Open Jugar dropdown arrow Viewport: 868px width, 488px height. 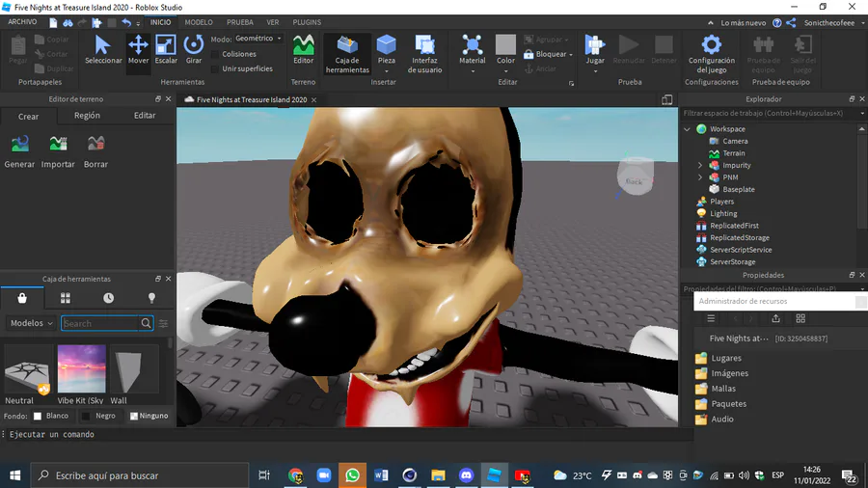595,71
